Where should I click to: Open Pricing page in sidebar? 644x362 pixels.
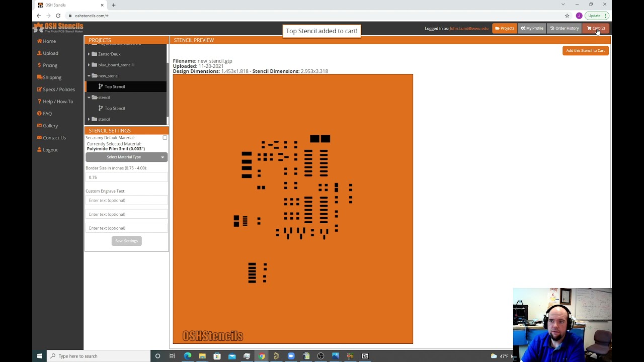[47, 65]
